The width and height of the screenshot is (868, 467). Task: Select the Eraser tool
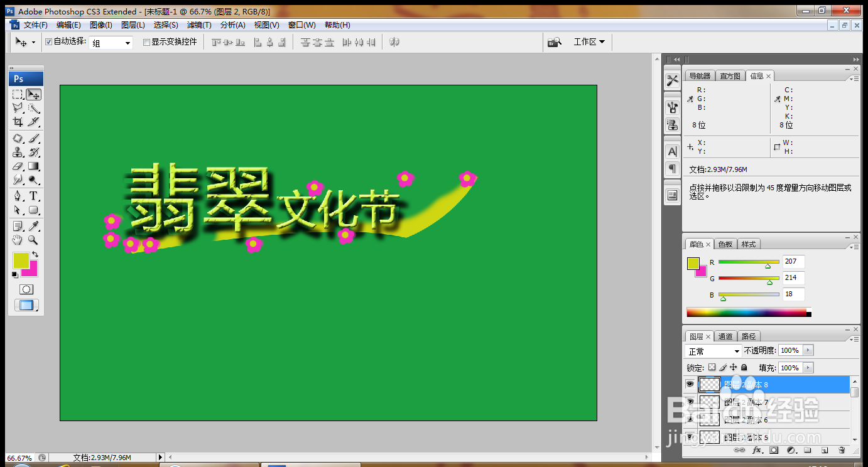coord(18,166)
